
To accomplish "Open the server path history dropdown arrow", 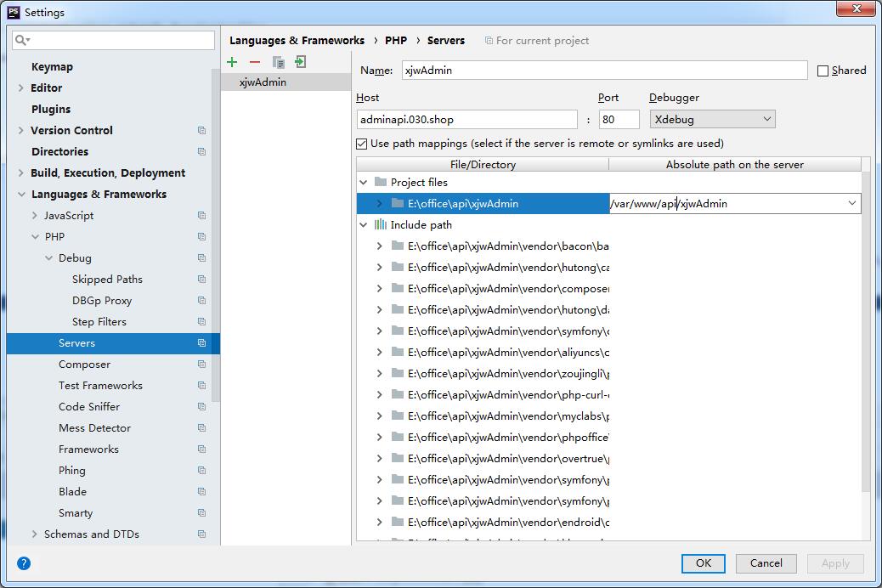I will click(x=852, y=204).
